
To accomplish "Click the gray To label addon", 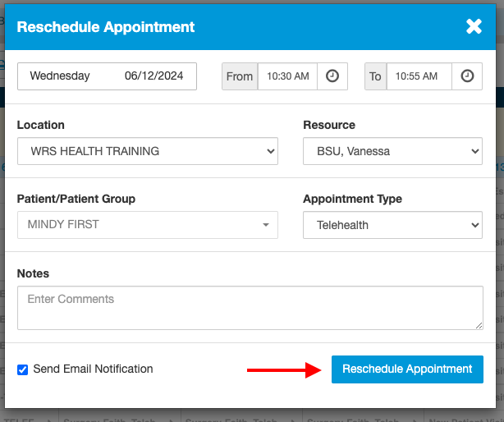I will [x=375, y=76].
